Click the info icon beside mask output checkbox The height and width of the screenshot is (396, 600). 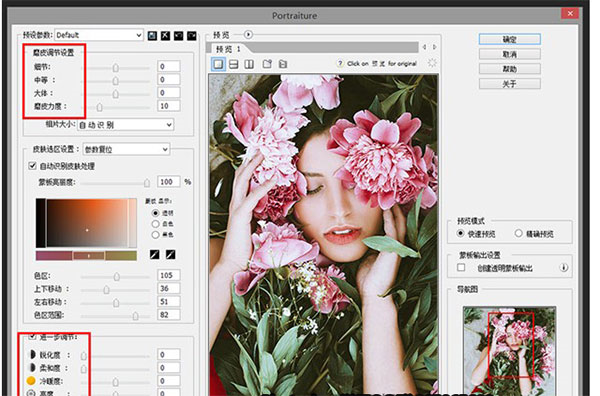(x=563, y=267)
